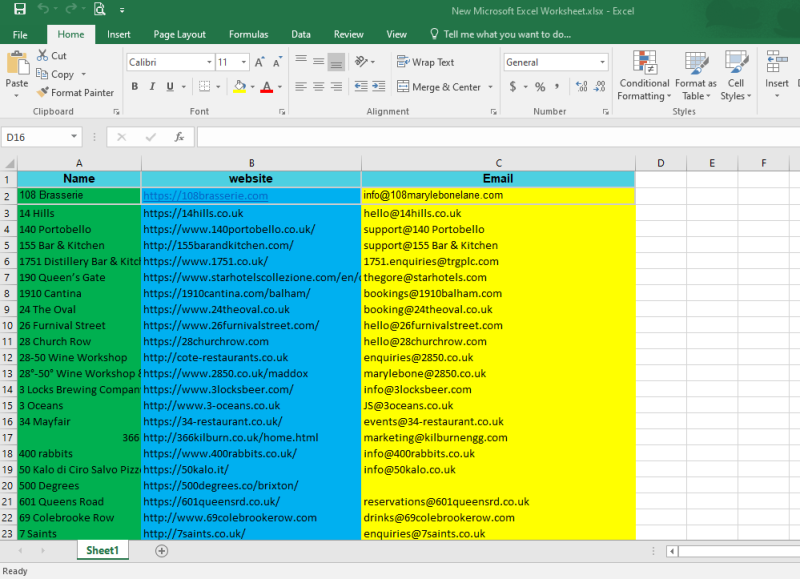Increase the indent
Screen dimensions: 800x579
[379, 86]
